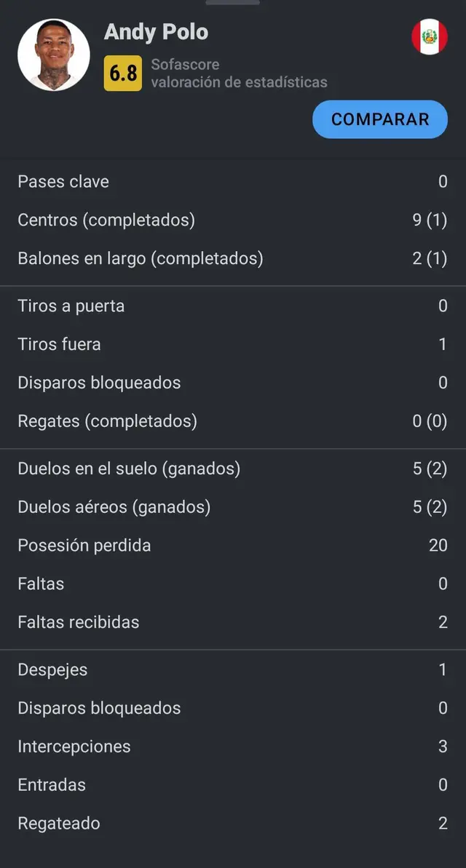Select the Intercepciones row
466x868 pixels.
[233, 746]
